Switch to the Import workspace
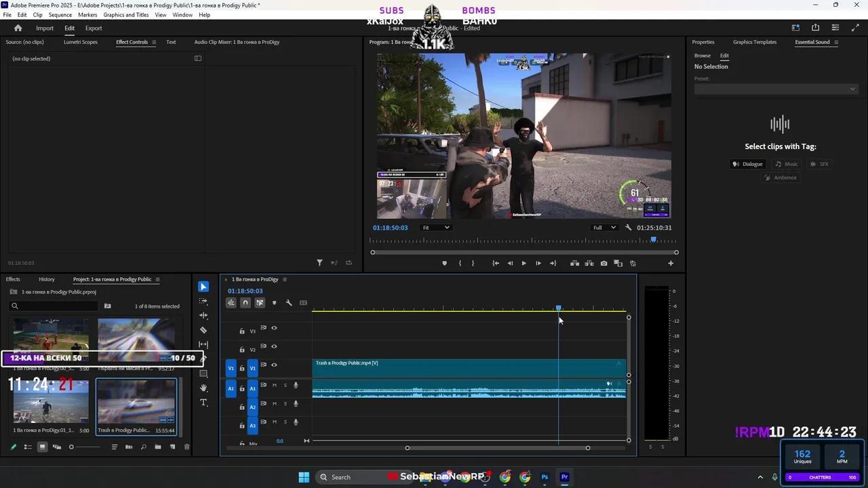 pyautogui.click(x=45, y=28)
